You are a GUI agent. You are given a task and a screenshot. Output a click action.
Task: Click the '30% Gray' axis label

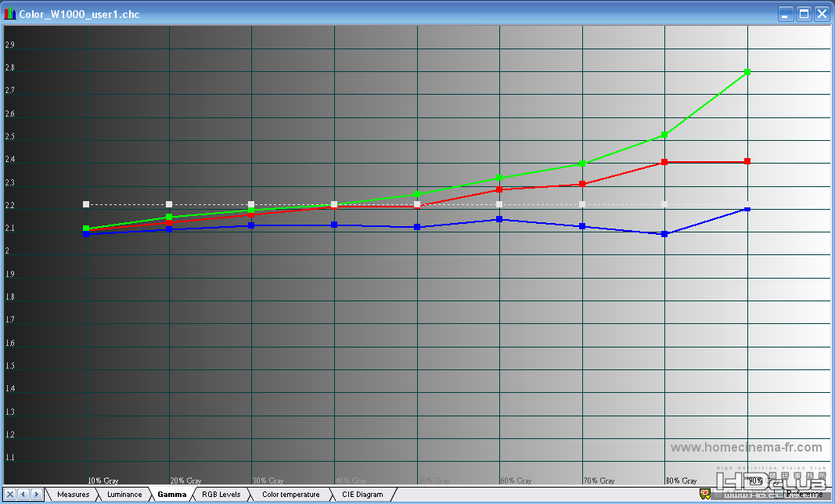pos(268,481)
